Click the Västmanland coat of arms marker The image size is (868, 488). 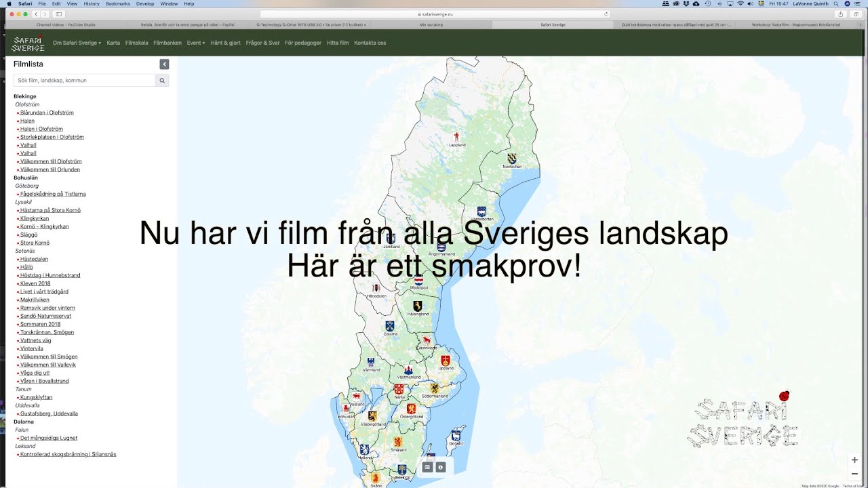click(x=408, y=369)
